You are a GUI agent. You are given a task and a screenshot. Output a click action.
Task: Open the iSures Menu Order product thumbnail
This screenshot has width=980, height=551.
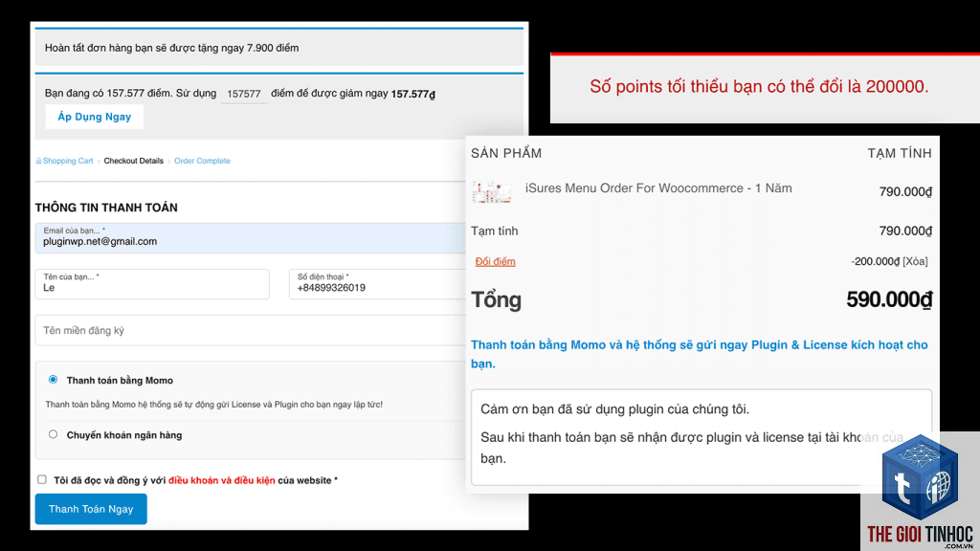tap(491, 191)
